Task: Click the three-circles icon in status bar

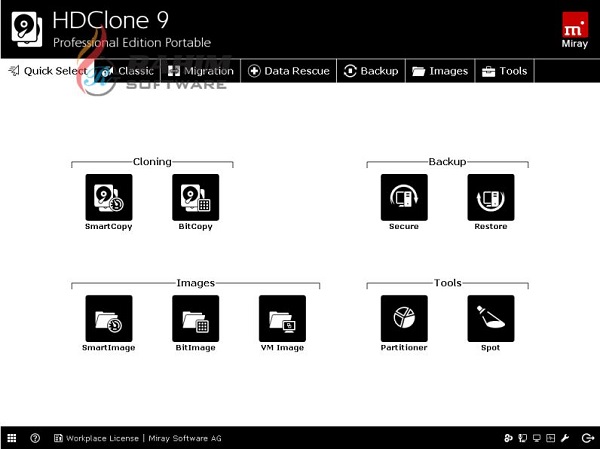Action: (509, 438)
